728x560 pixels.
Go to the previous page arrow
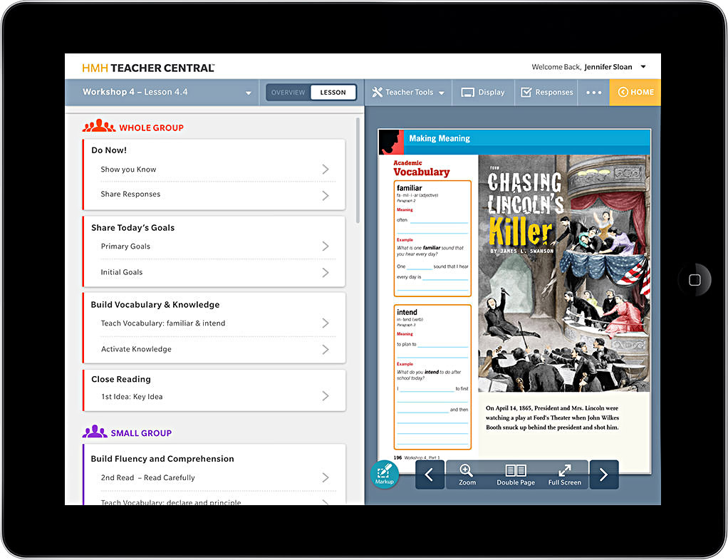(430, 475)
